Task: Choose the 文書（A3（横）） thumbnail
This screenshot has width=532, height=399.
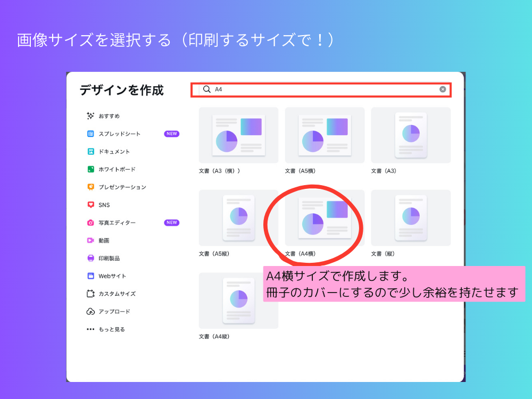Action: point(238,136)
